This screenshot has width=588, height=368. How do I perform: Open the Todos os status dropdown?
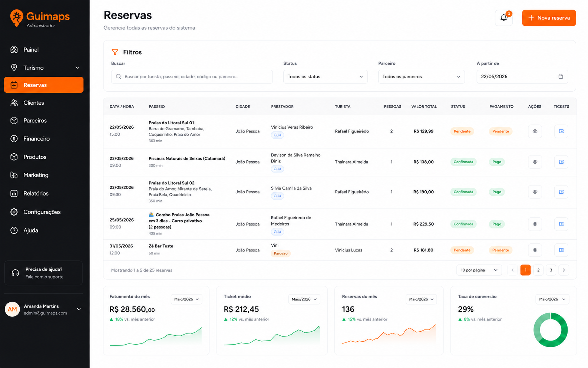pos(326,76)
